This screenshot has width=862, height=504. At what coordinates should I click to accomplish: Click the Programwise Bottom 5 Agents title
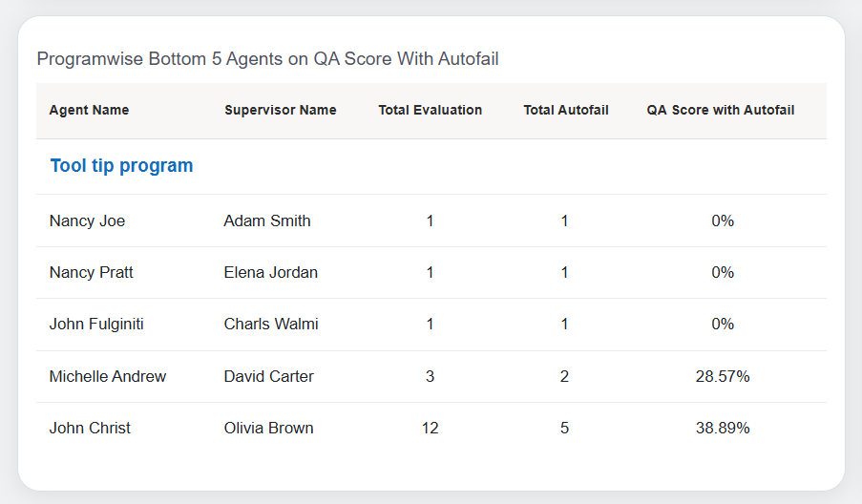click(x=267, y=59)
